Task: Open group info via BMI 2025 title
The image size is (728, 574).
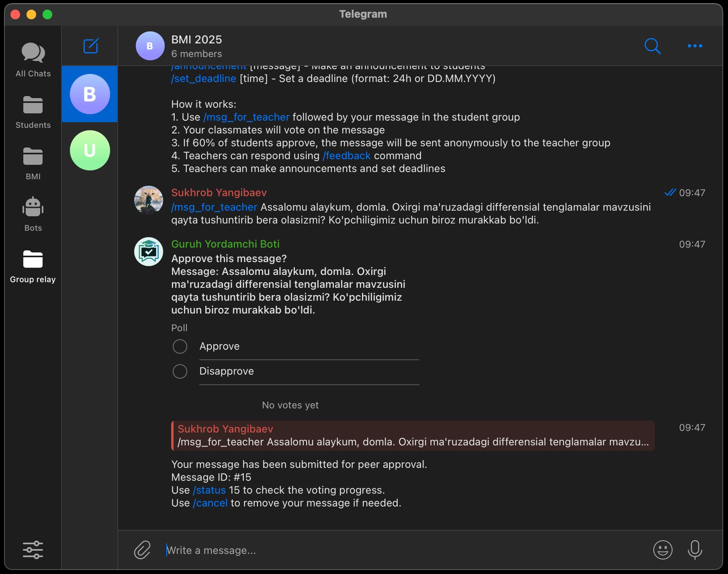Action: (x=196, y=39)
